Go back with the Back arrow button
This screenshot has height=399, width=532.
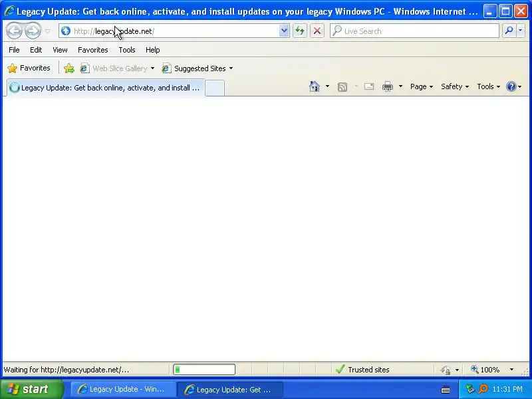pos(14,31)
